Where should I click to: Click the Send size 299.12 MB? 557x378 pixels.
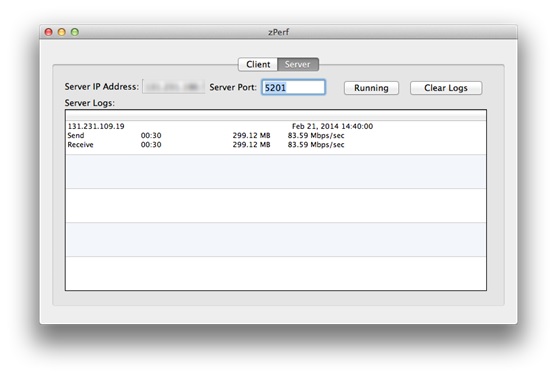(252, 135)
